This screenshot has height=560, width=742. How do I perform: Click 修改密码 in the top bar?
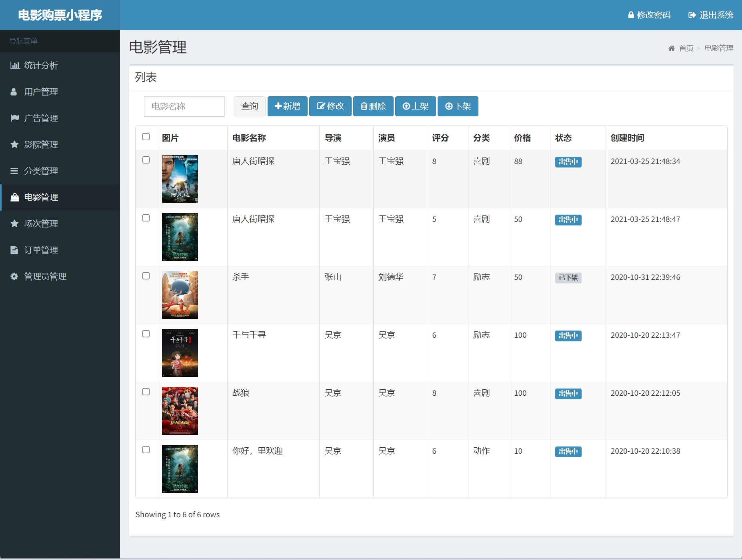pos(649,15)
